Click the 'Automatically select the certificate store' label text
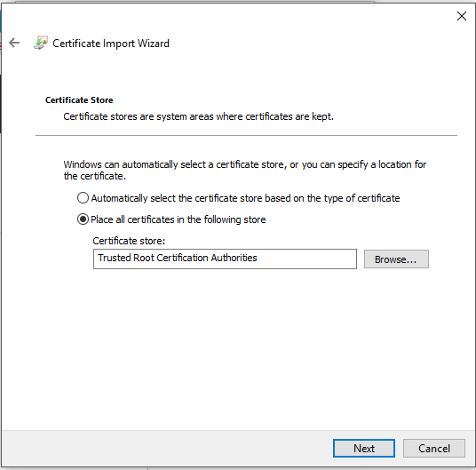Image resolution: width=476 pixels, height=470 pixels. pyautogui.click(x=246, y=198)
